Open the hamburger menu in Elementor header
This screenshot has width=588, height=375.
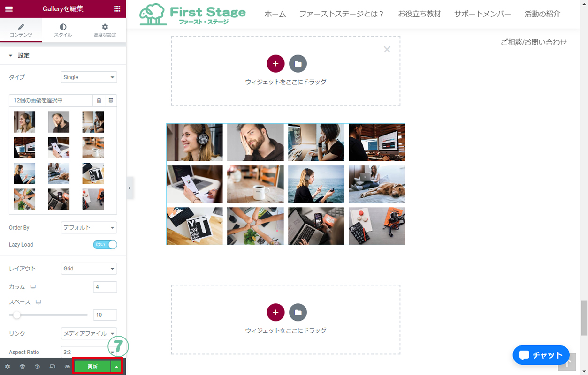tap(9, 9)
